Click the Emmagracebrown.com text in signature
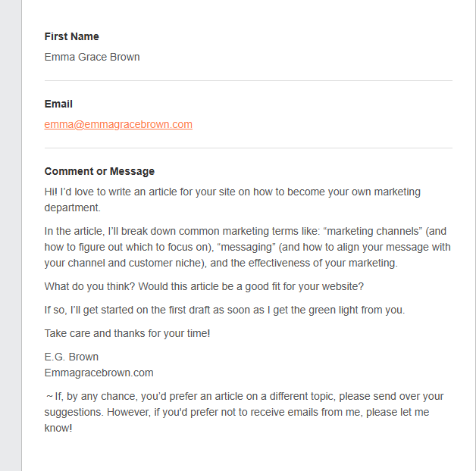 [x=99, y=373]
